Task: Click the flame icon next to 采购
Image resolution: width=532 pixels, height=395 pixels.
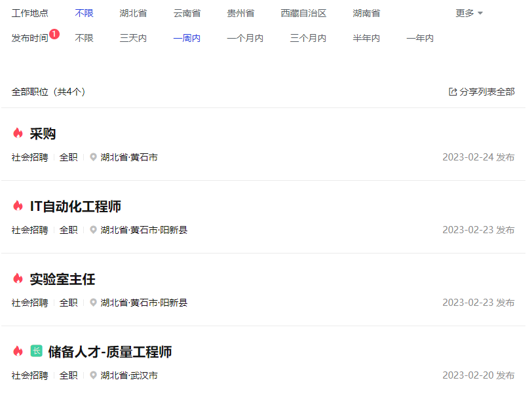Action: [18, 134]
